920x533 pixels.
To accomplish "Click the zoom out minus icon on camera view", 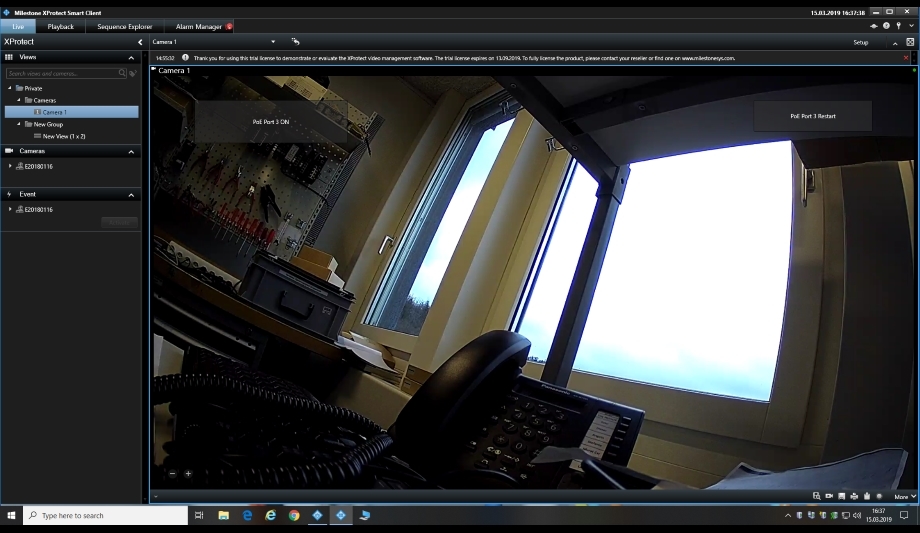I will tap(172, 473).
